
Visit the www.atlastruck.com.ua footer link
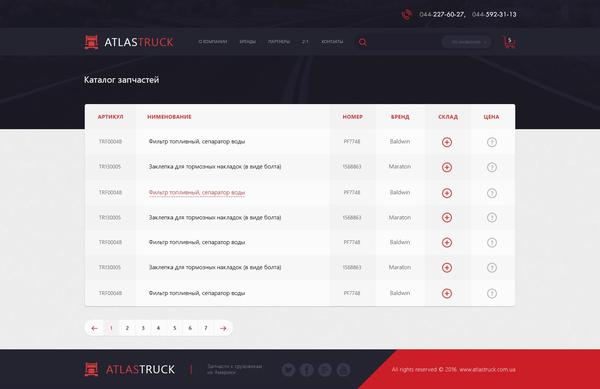coord(487,369)
